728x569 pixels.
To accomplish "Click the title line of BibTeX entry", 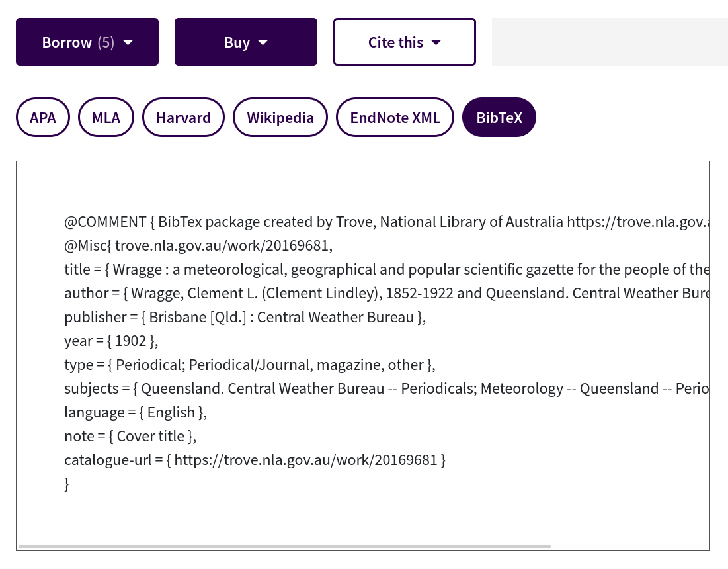I will point(387,269).
